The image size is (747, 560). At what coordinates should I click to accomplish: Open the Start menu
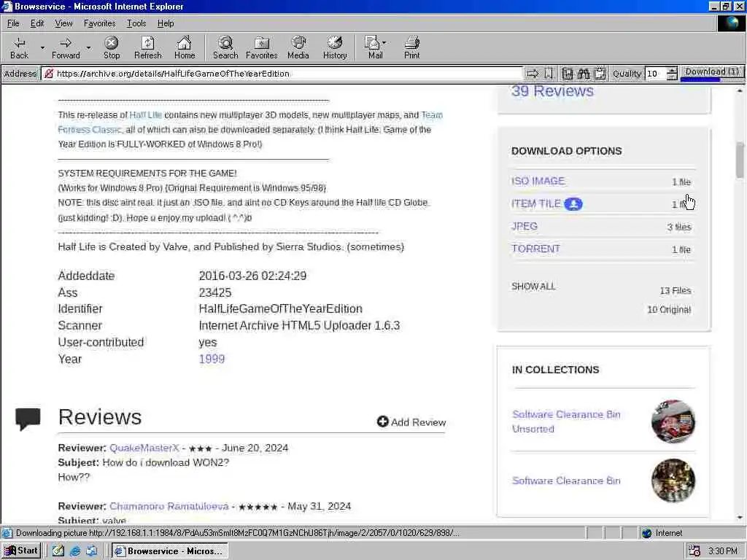tap(21, 551)
